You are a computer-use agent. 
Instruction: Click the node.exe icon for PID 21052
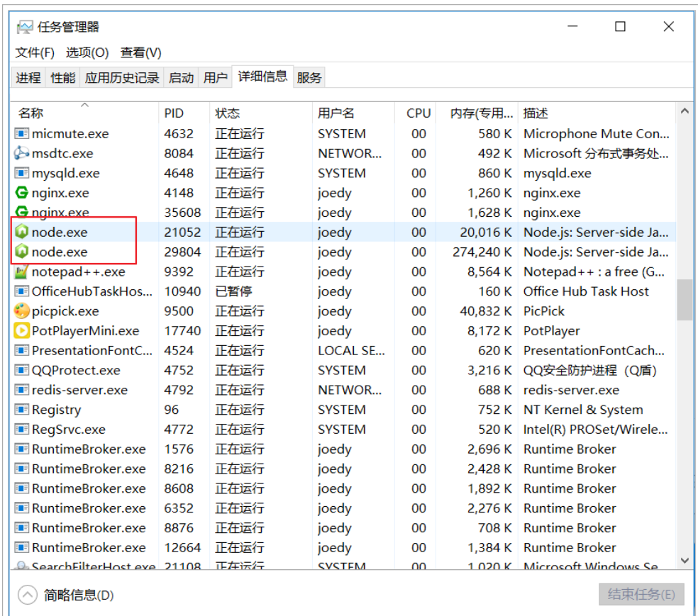click(x=22, y=232)
